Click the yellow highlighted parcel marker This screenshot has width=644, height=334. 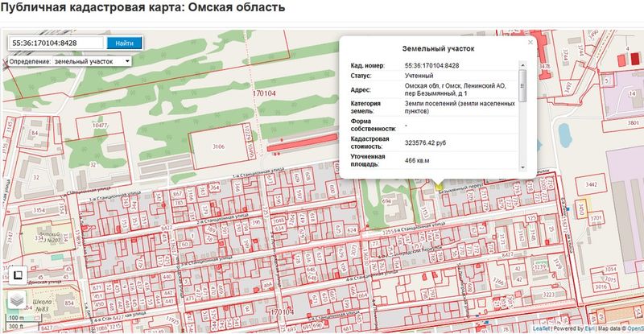tap(440, 185)
